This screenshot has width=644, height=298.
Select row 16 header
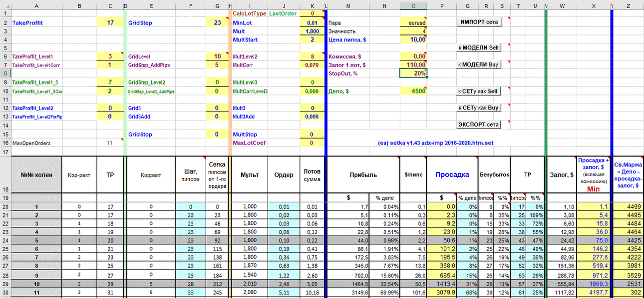(x=5, y=143)
